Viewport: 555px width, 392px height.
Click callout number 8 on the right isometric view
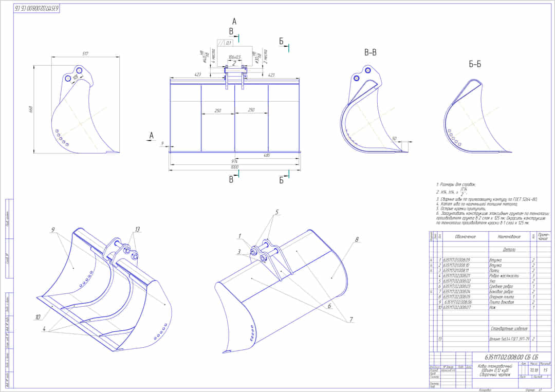click(x=357, y=239)
